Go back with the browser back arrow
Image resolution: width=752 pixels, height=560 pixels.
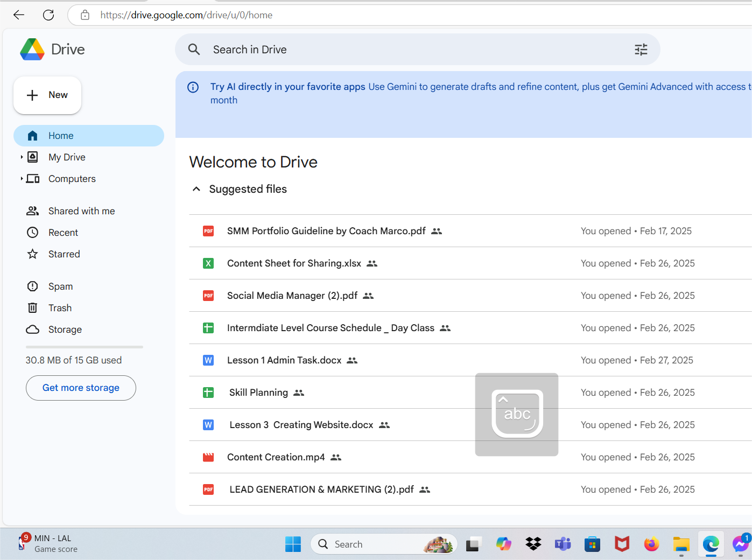click(19, 15)
